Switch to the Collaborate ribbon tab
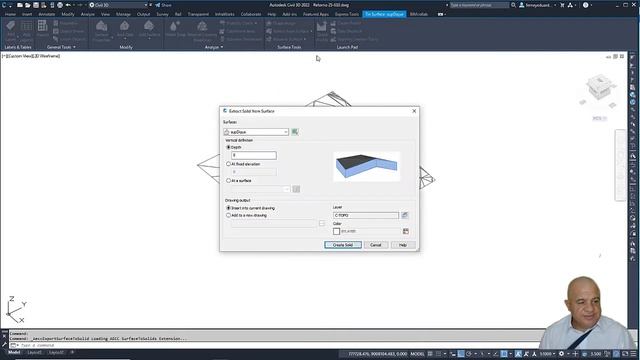Image resolution: width=640 pixels, height=360 pixels. 251,14
